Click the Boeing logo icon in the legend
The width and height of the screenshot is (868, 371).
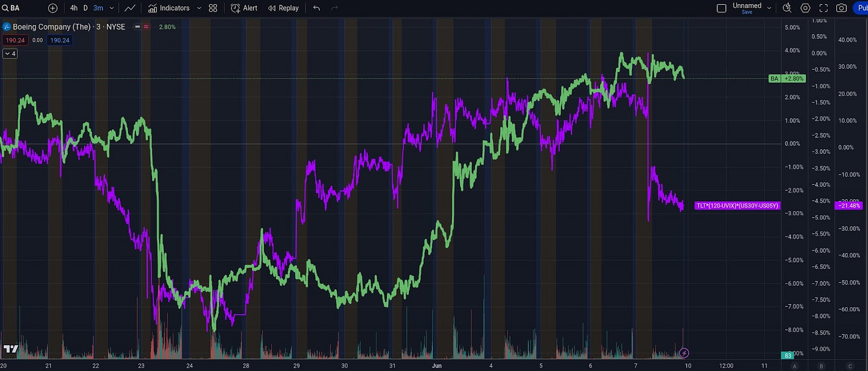pyautogui.click(x=7, y=27)
